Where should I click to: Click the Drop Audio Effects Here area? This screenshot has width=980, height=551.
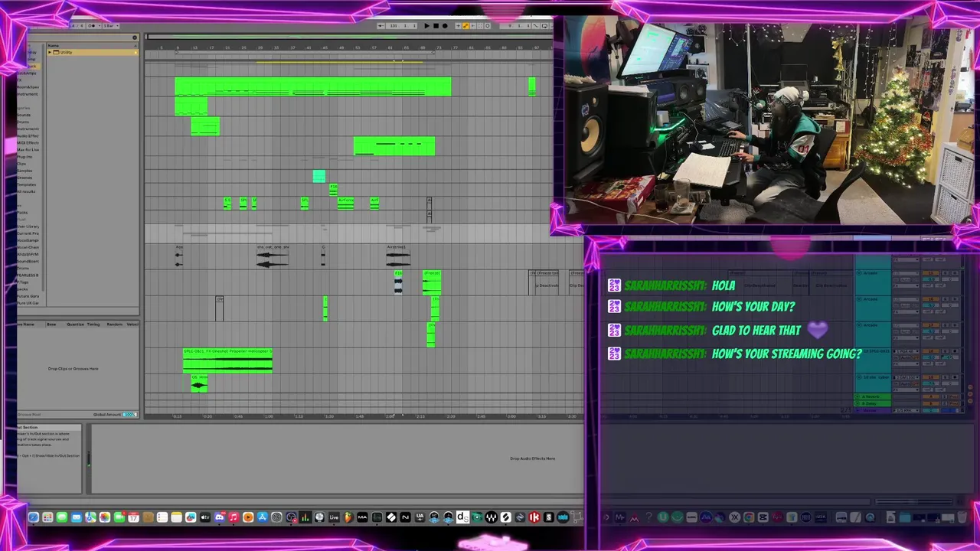click(533, 458)
